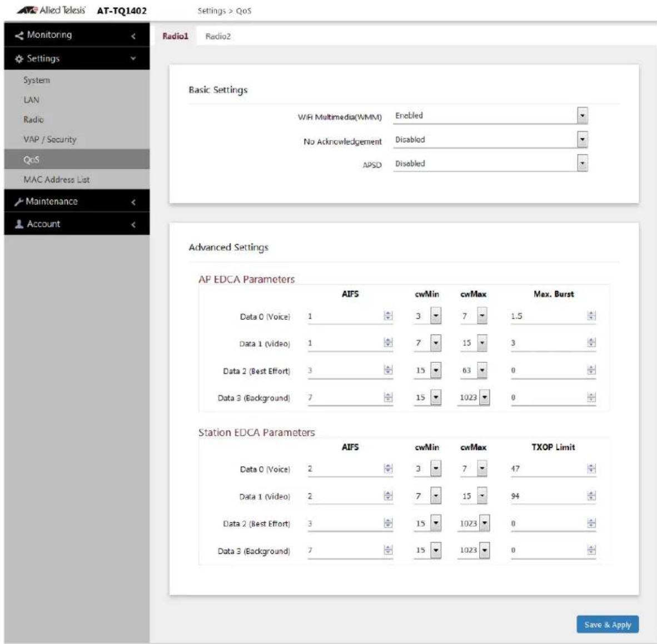This screenshot has width=657, height=644.
Task: Expand the Monitoring menu chevron
Action: 133,36
